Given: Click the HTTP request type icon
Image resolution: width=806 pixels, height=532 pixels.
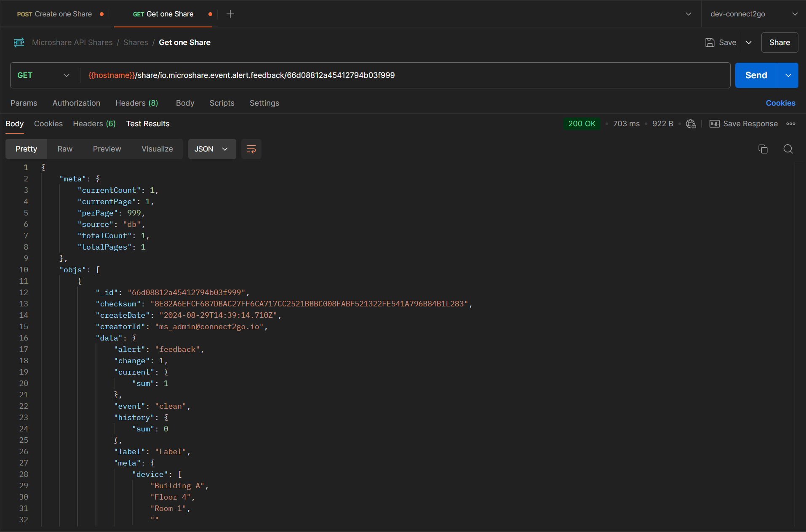Looking at the screenshot, I should click(x=19, y=43).
